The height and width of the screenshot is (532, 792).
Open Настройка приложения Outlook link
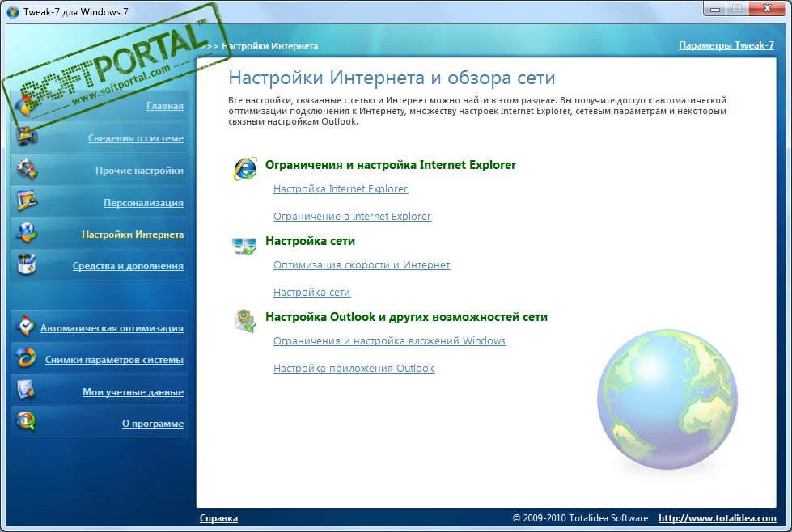click(354, 369)
